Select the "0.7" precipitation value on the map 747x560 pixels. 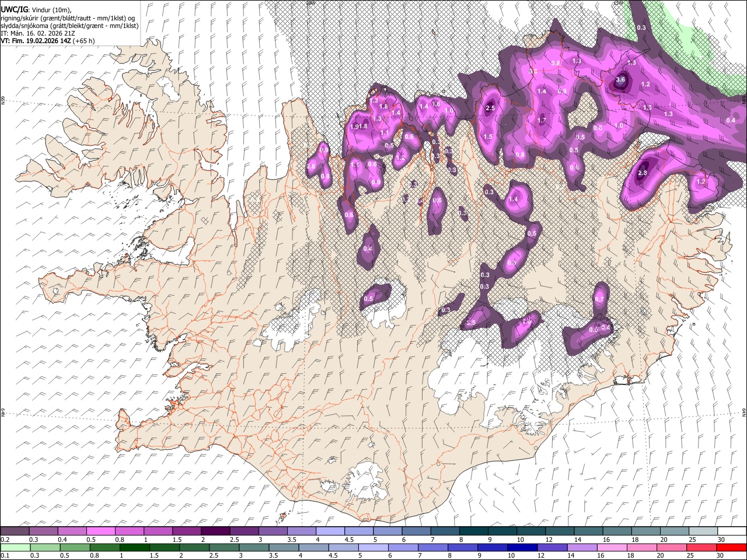(x=599, y=300)
